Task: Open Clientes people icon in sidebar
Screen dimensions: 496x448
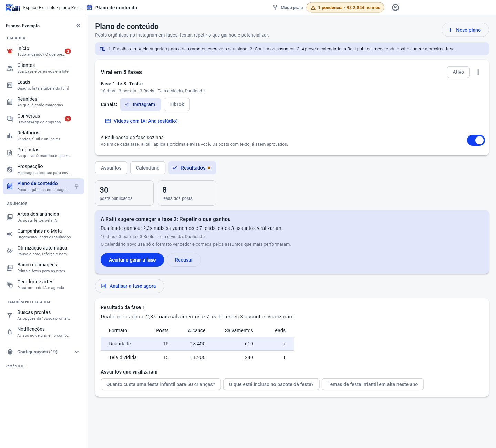Action: pyautogui.click(x=10, y=68)
